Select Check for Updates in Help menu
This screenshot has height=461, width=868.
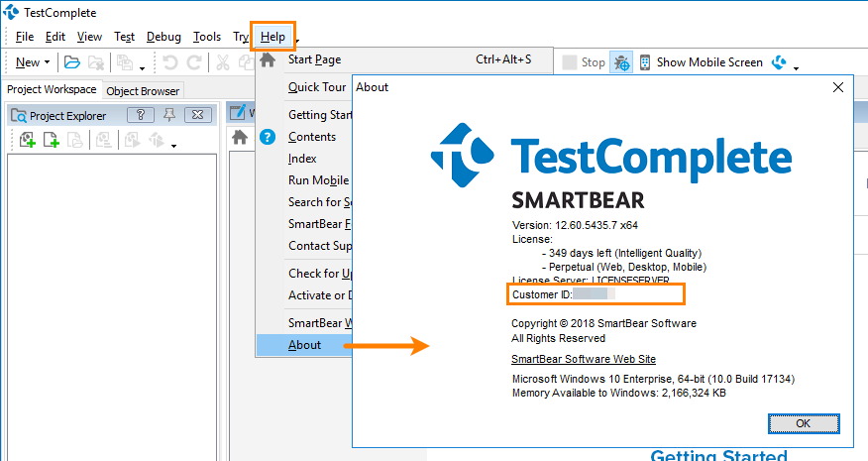coord(320,274)
